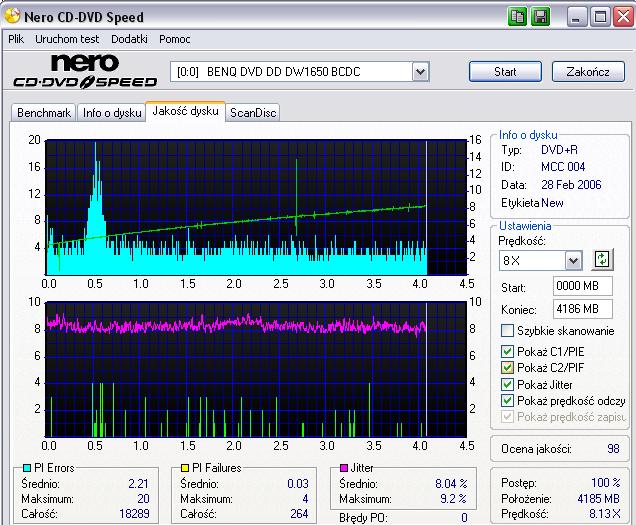Click the green refresh speeds icon
The width and height of the screenshot is (636, 525).
click(x=602, y=259)
